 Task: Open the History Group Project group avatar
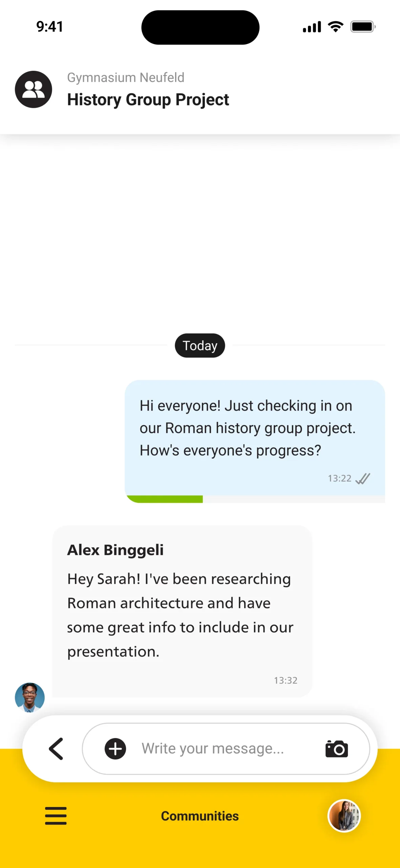pyautogui.click(x=33, y=89)
